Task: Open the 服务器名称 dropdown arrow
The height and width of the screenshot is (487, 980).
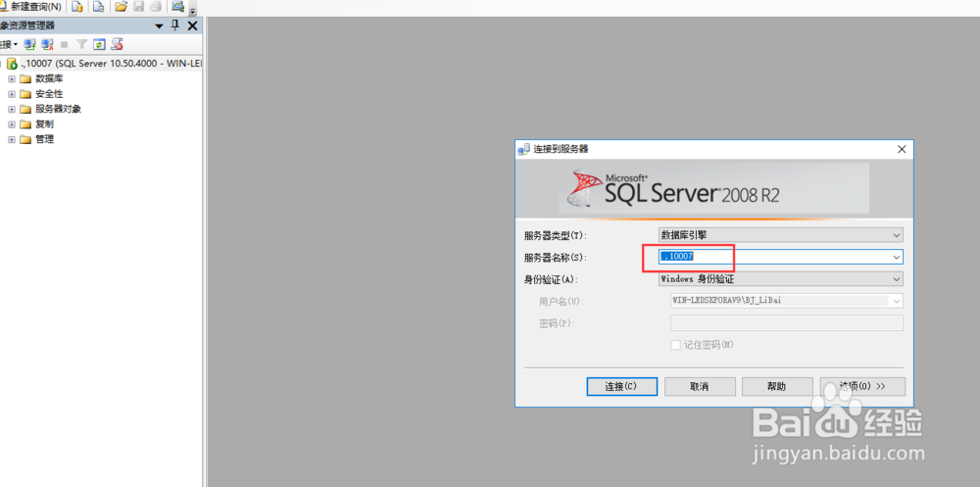Action: 897,257
